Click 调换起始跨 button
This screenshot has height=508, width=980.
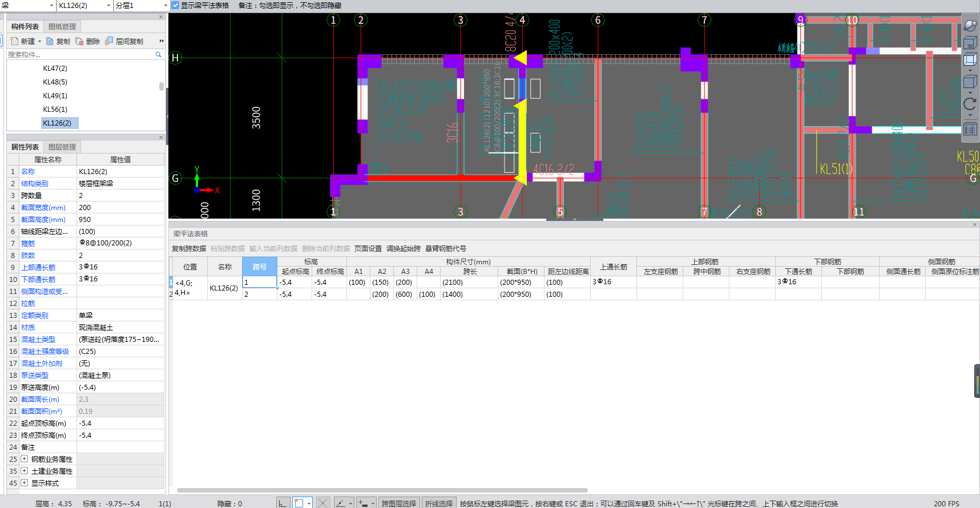[x=404, y=248]
